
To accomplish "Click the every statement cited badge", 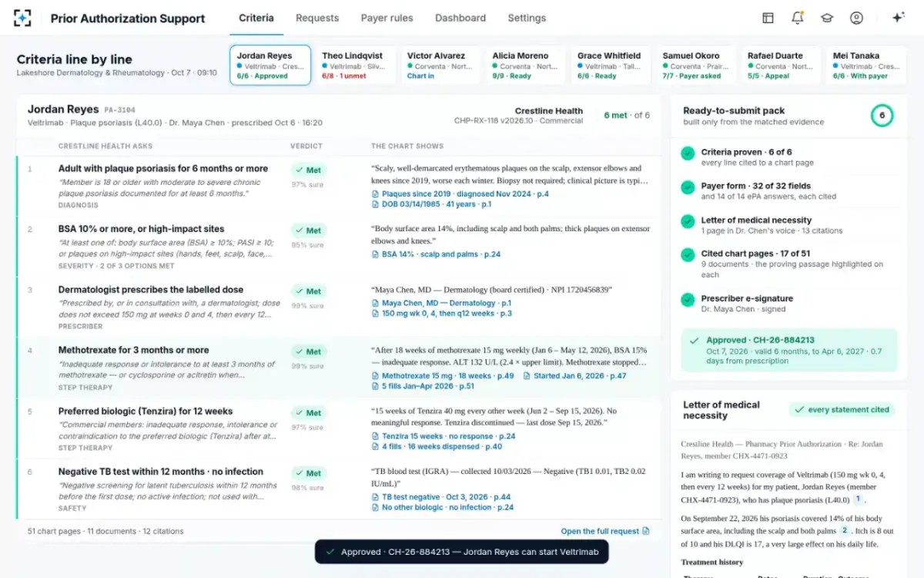I will pos(842,410).
